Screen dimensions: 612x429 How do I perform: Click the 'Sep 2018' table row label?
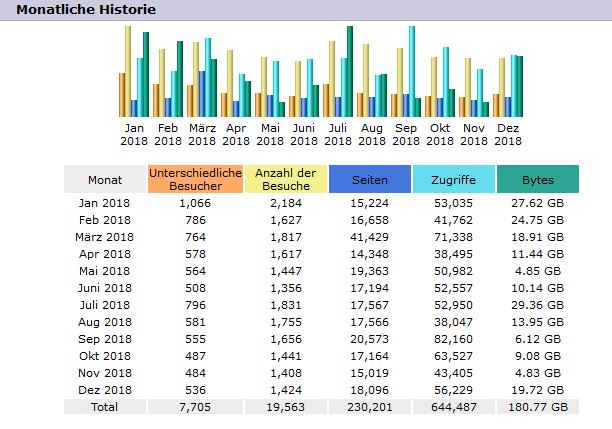click(x=104, y=339)
